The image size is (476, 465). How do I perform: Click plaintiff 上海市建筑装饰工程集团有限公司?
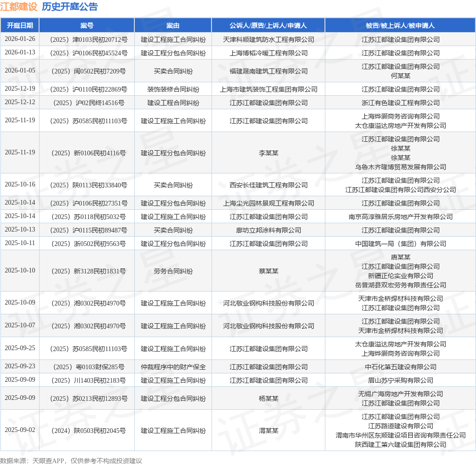268,90
